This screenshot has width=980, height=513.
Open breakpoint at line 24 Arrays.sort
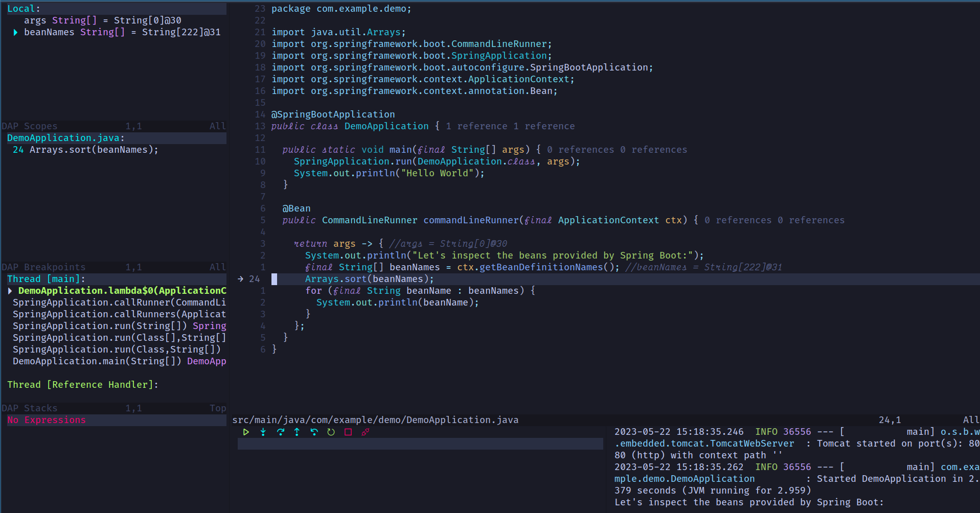85,150
